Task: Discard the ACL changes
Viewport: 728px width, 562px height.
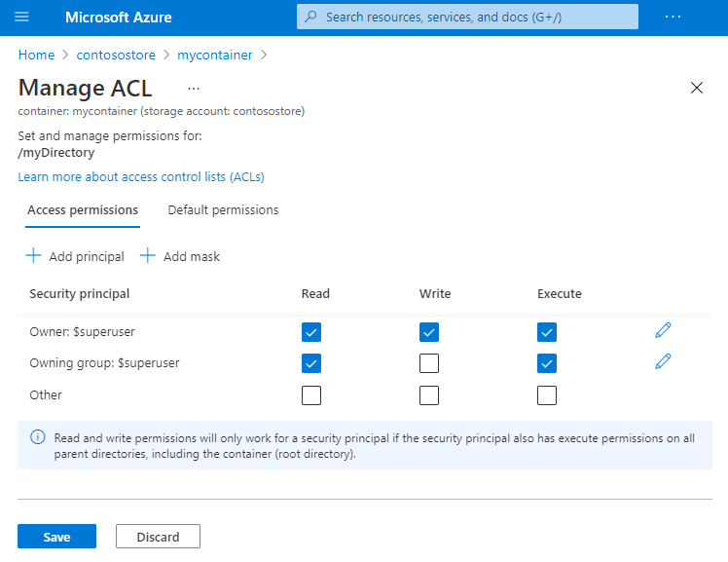Action: (158, 537)
